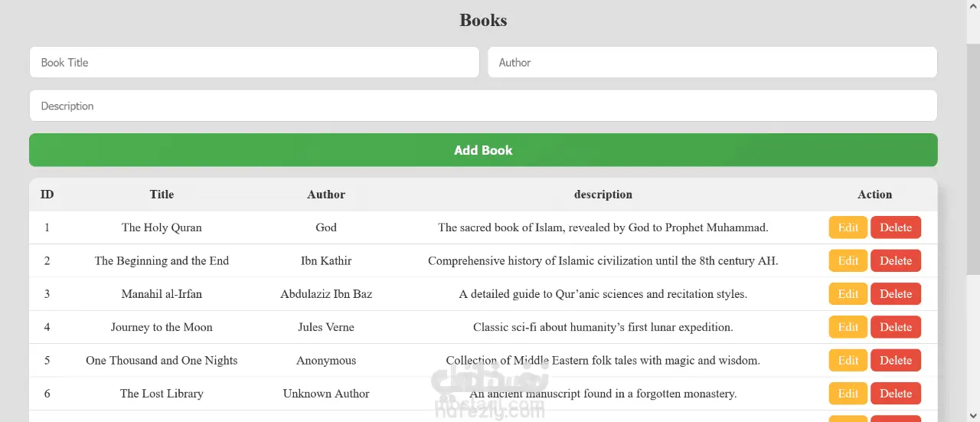This screenshot has height=422, width=980.
Task: Edit the Manahil al-Irfan book
Action: coord(848,294)
